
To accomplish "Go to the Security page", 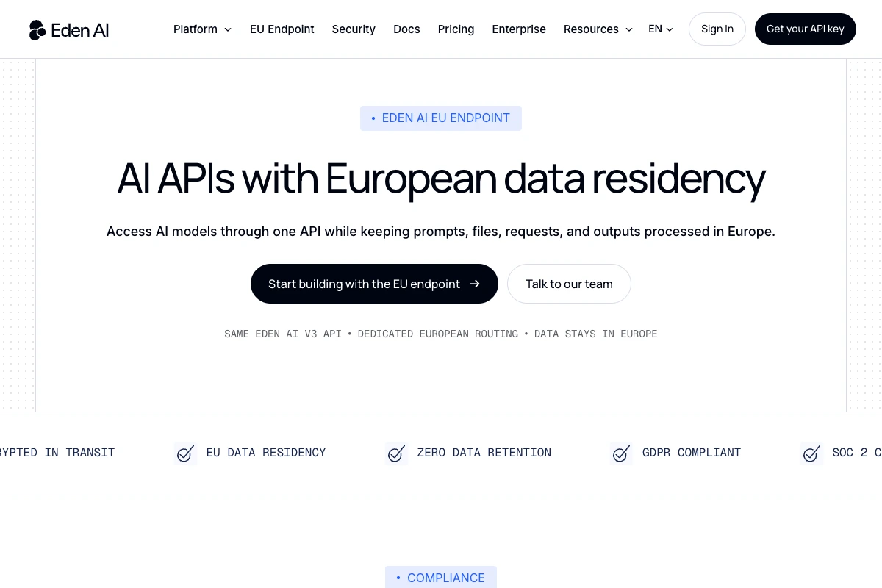I will click(354, 29).
